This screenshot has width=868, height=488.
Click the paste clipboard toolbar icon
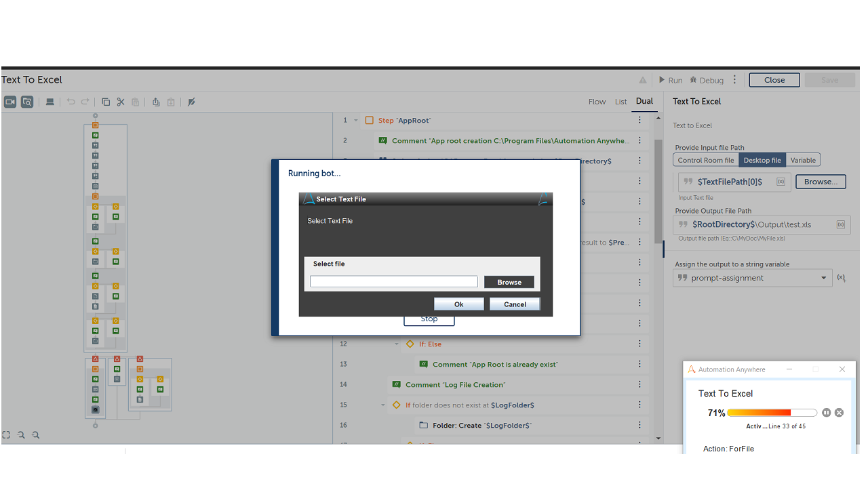click(x=136, y=102)
